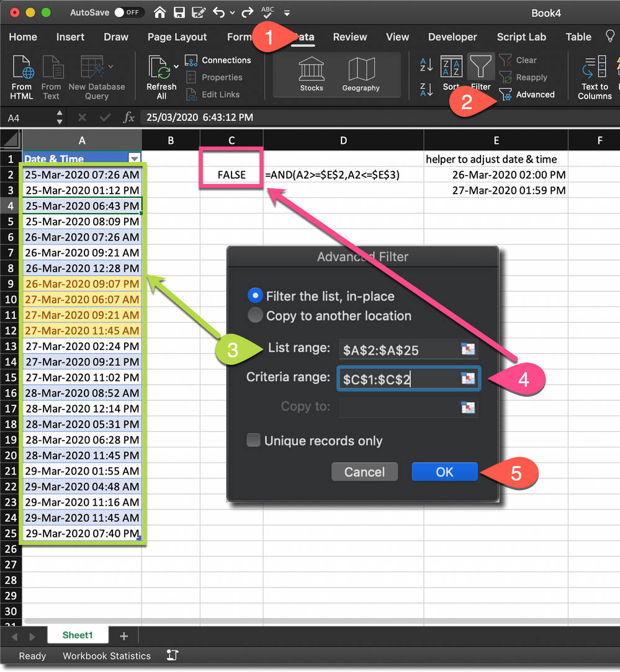The image size is (620, 672).
Task: Open Advanced filter in ribbon
Action: [527, 95]
